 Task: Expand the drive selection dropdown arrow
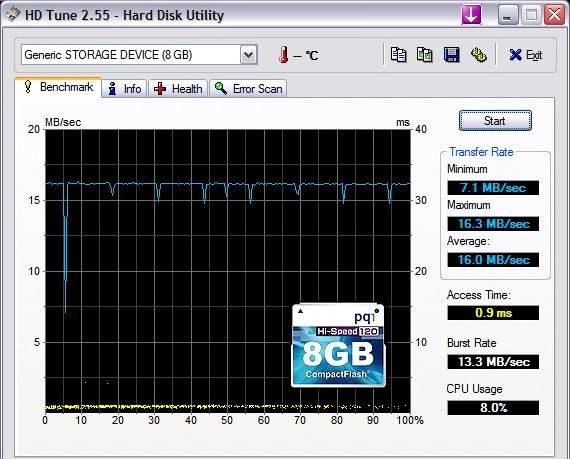tap(249, 55)
